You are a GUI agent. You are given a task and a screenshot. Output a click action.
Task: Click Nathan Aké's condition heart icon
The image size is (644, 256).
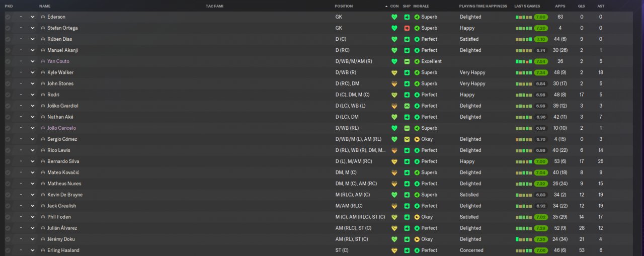(394, 117)
